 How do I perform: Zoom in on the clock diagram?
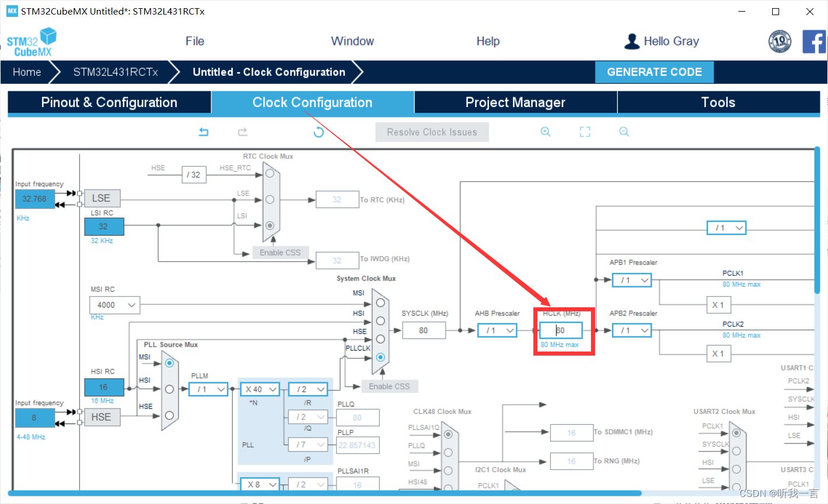click(546, 132)
